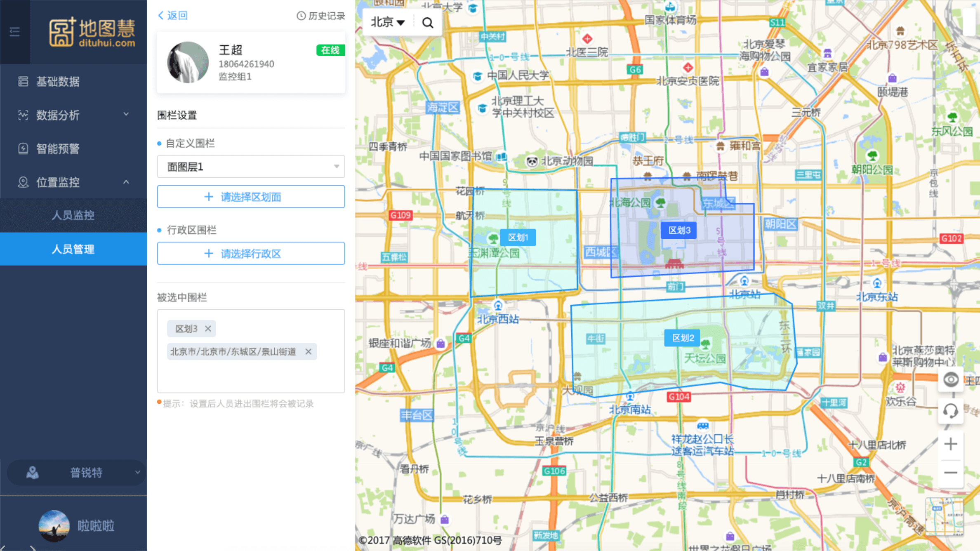This screenshot has height=551, width=980.
Task: Go back via the 返回 link
Action: click(173, 16)
